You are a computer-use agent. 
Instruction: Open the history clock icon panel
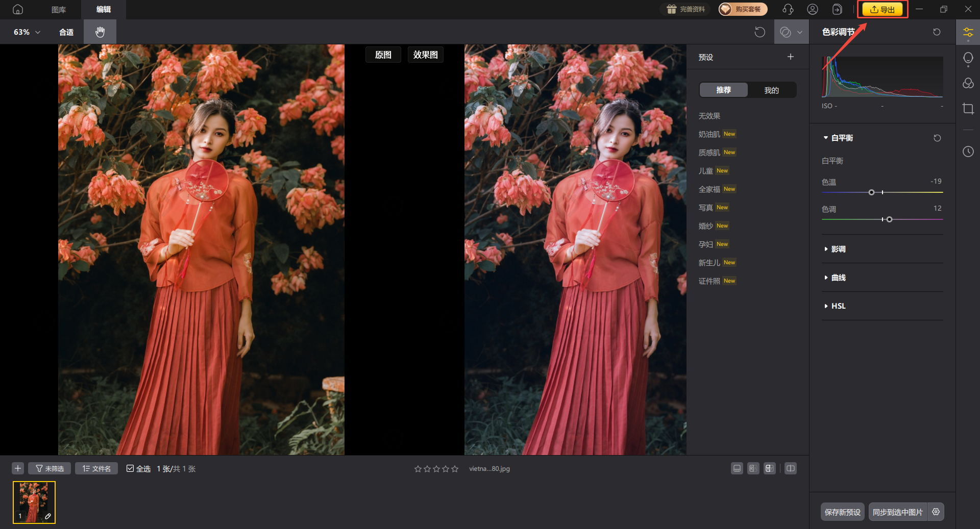click(968, 152)
